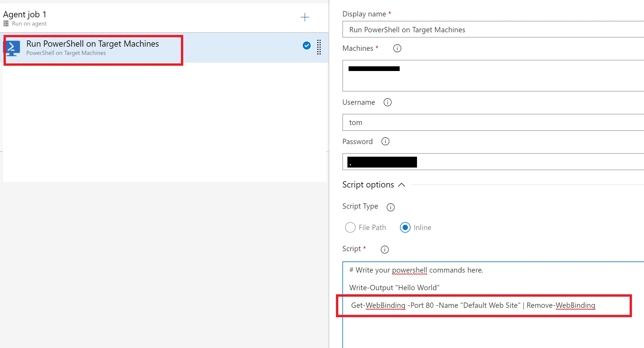
Task: Click the server icon beside Run on agent
Action: [x=6, y=24]
